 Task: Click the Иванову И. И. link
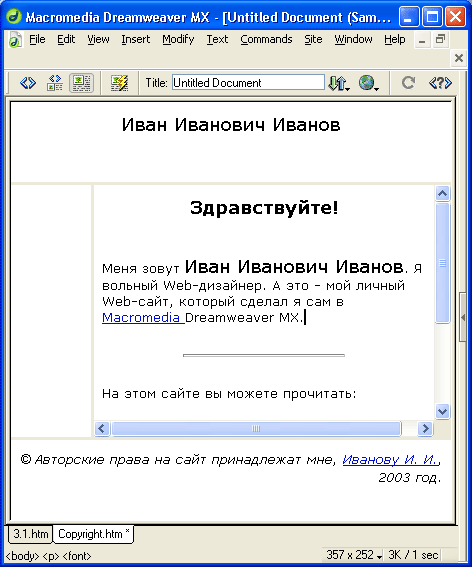point(391,459)
